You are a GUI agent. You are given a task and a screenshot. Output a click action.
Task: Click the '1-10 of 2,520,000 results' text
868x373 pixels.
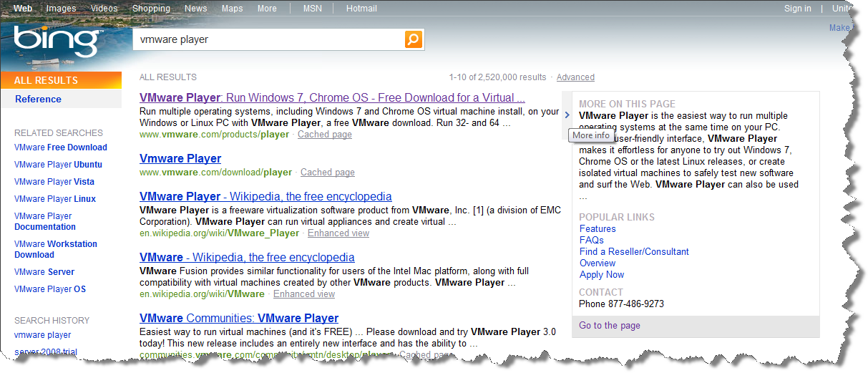(497, 77)
